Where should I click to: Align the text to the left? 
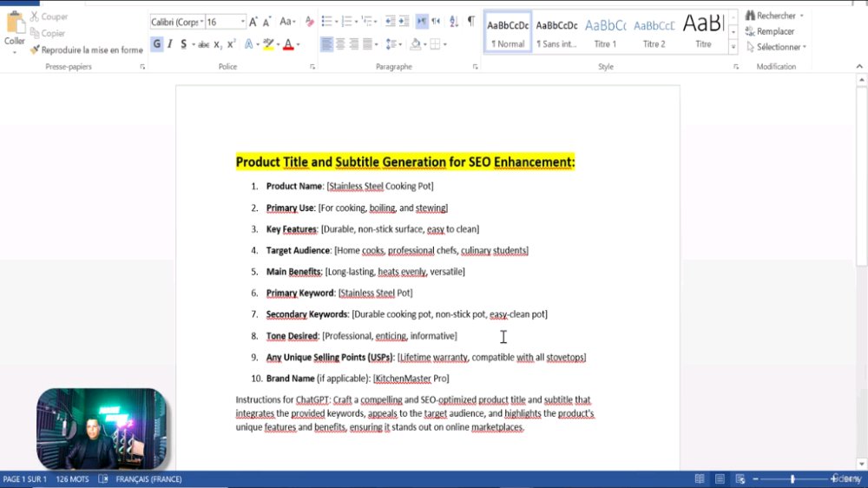click(x=326, y=44)
